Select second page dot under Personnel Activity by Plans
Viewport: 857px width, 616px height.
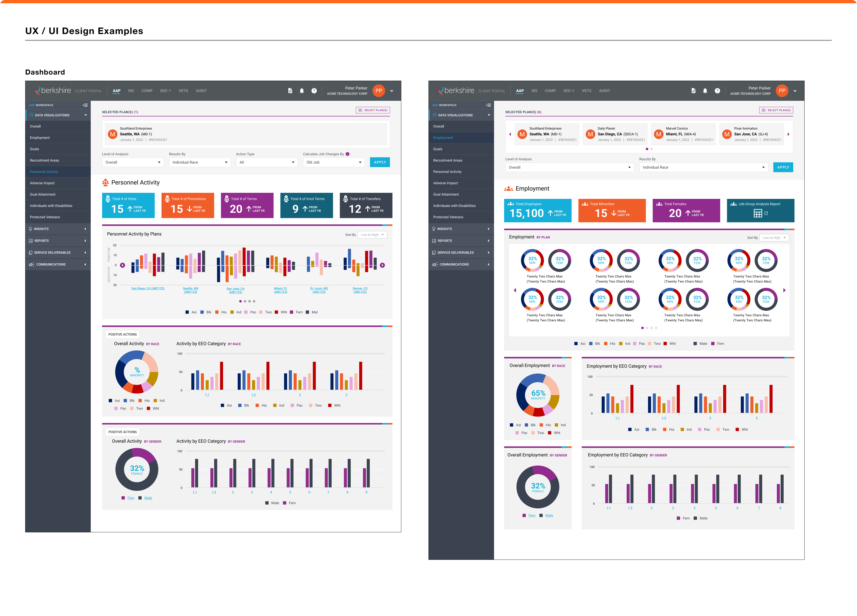click(x=245, y=301)
